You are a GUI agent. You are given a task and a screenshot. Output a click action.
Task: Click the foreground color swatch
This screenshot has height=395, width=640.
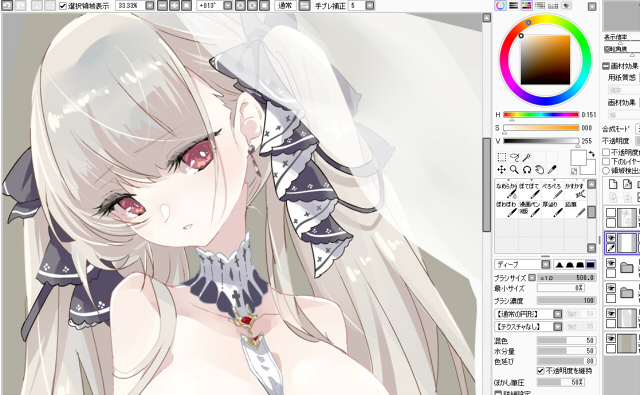click(x=578, y=158)
